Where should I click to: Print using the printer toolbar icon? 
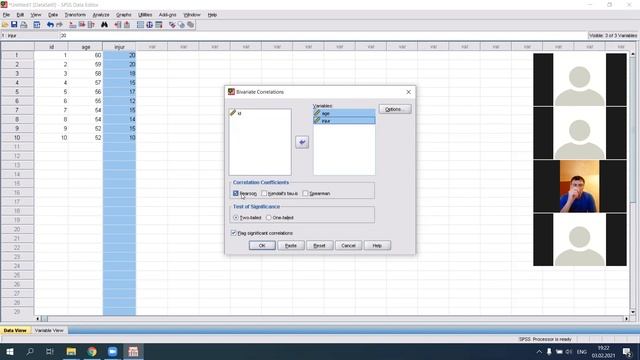24,25
